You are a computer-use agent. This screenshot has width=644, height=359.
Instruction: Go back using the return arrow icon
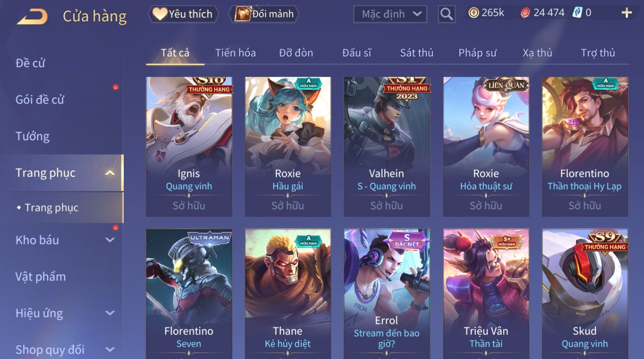(32, 17)
